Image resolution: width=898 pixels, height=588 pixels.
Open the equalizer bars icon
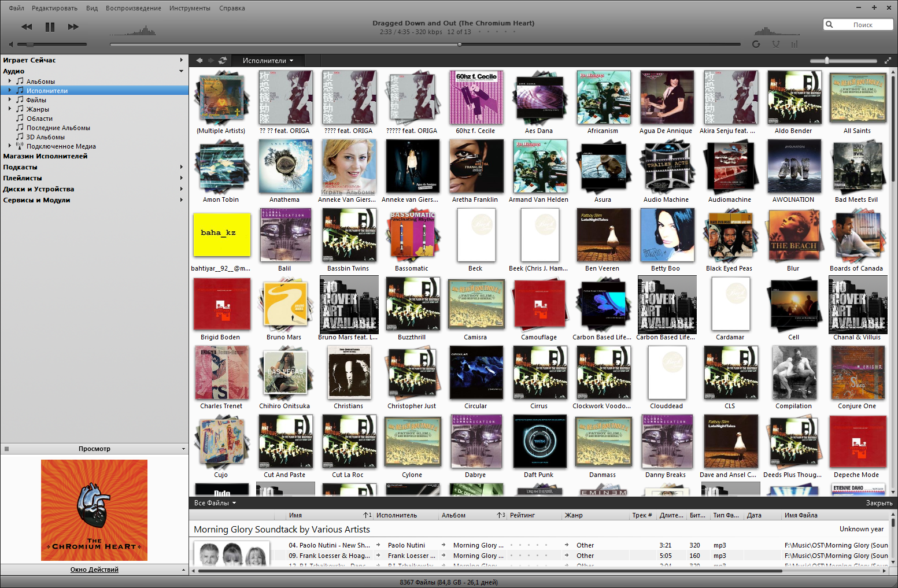tap(794, 44)
